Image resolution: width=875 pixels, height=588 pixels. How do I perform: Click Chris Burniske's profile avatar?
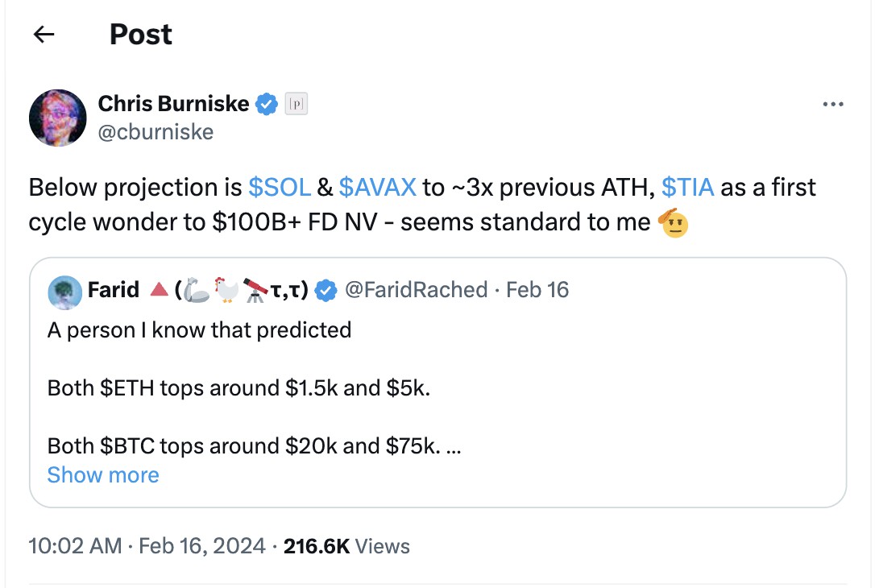pyautogui.click(x=57, y=118)
